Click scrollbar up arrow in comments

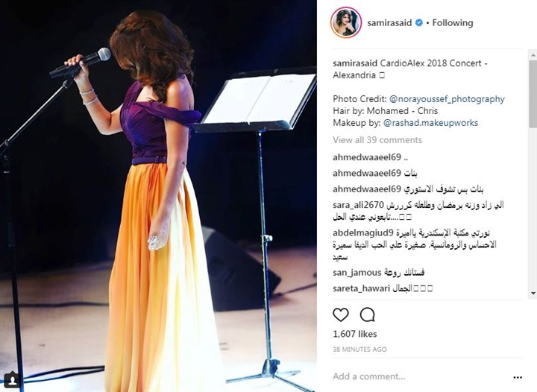(533, 54)
